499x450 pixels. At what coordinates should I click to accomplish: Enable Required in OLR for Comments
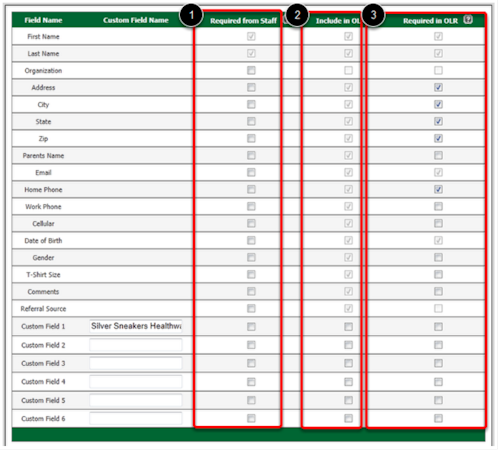coord(438,291)
